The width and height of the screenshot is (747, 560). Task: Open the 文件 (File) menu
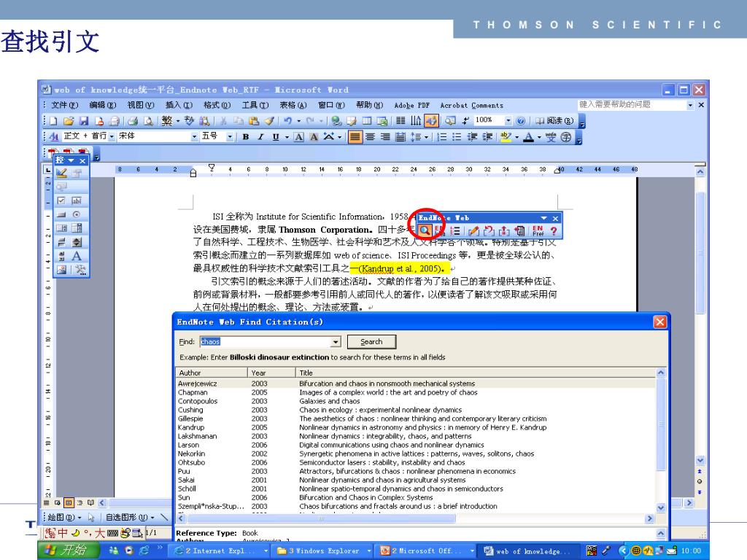65,105
